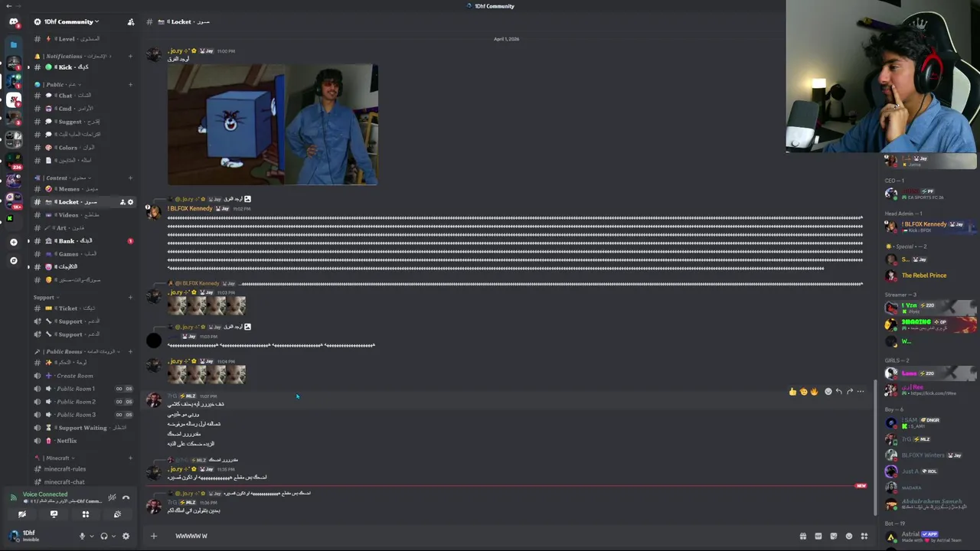Screen dimensions: 980x551
Task: Join Create Room voice channel
Action: pos(83,375)
